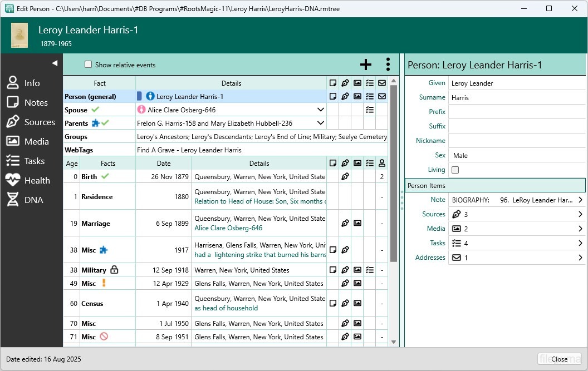The width and height of the screenshot is (588, 371).
Task: Click the source pen icon in Birth row
Action: (x=345, y=176)
